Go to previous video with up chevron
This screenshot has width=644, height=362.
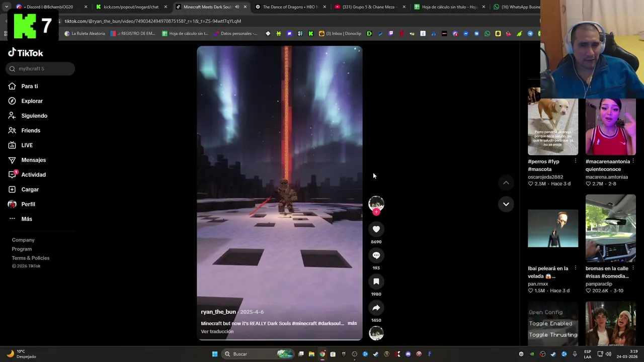tap(506, 183)
